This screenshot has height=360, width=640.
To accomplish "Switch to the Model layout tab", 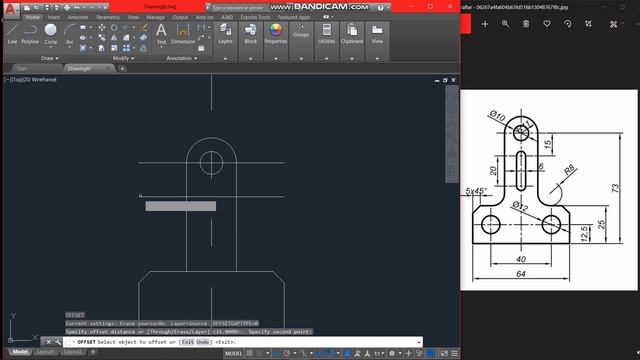I will pyautogui.click(x=20, y=352).
